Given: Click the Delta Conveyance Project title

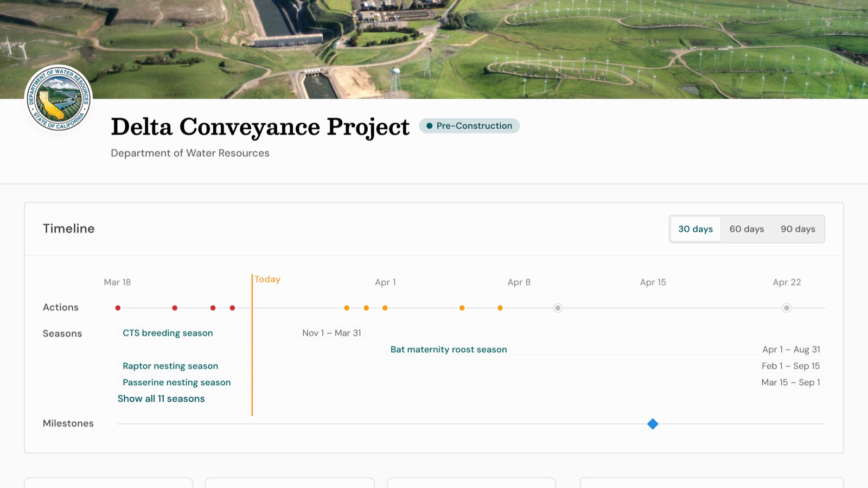Looking at the screenshot, I should click(x=260, y=126).
